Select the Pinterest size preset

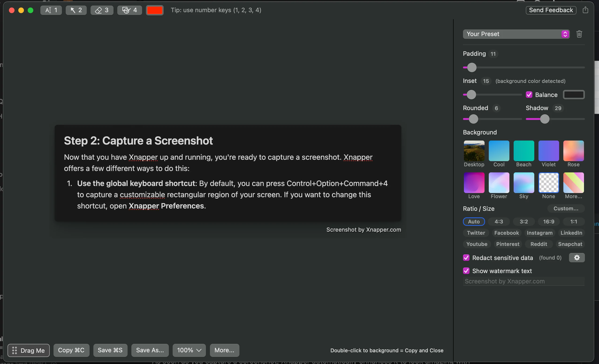508,244
